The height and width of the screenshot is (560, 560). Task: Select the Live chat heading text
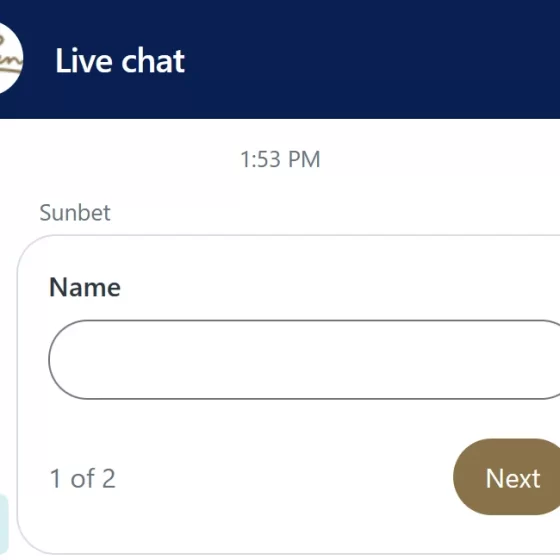tap(120, 61)
